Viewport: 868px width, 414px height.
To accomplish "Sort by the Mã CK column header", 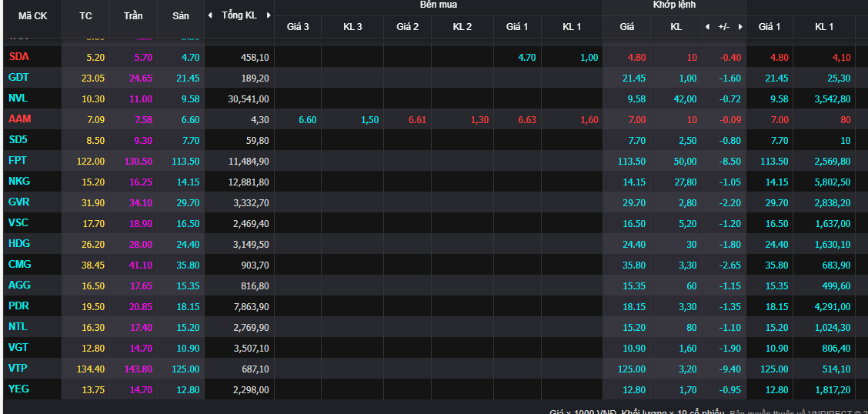I will point(32,15).
